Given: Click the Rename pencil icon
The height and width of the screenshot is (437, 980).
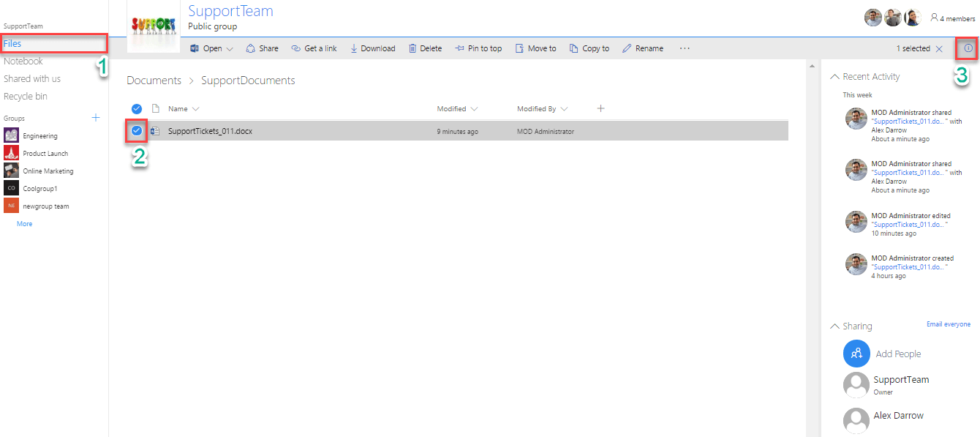Looking at the screenshot, I should tap(627, 48).
